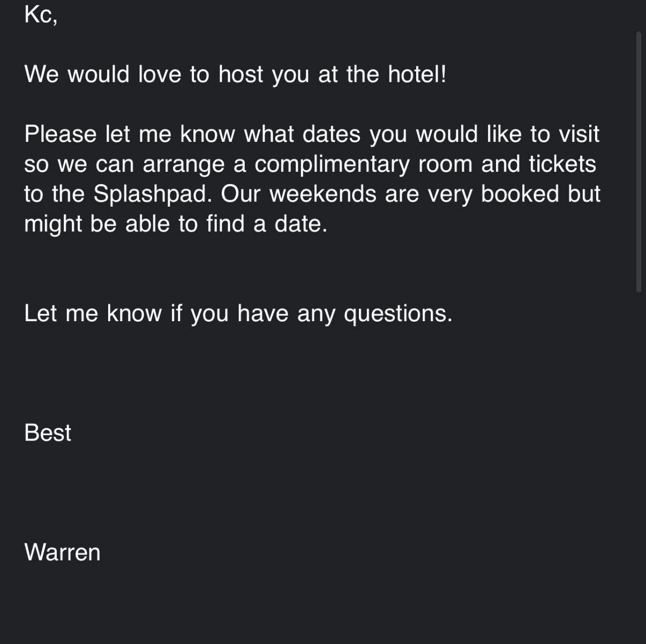The height and width of the screenshot is (644, 646).
Task: Click the "Warren" signature name
Action: [62, 552]
